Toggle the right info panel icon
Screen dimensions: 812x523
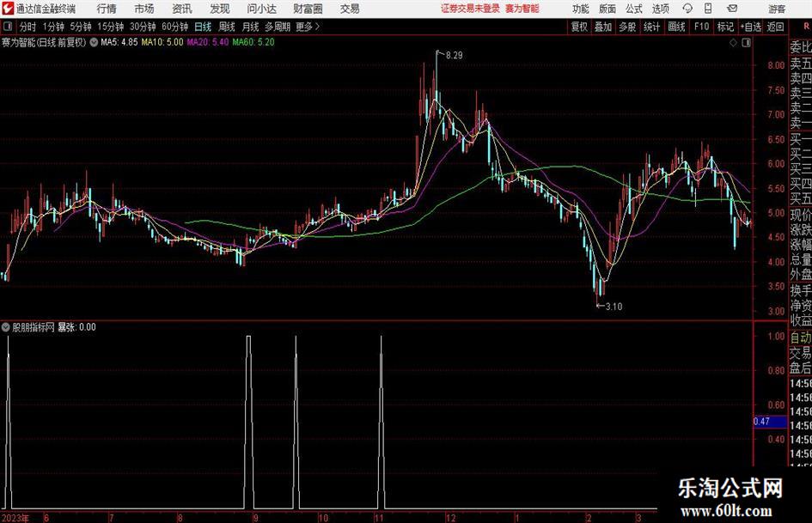pyautogui.click(x=746, y=43)
